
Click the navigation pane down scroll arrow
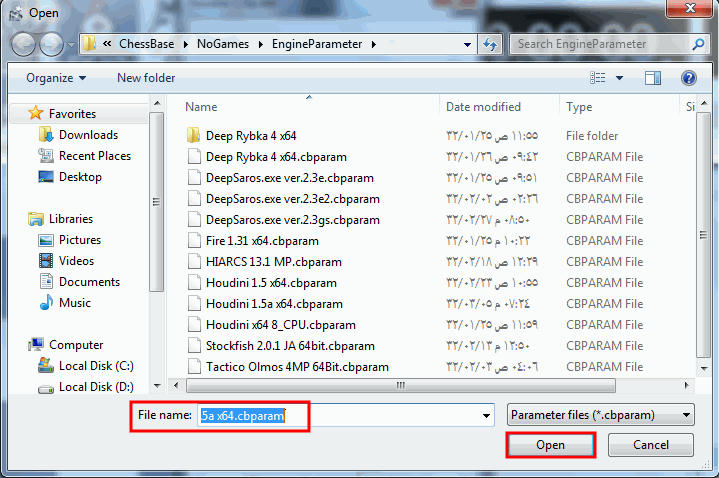[157, 386]
